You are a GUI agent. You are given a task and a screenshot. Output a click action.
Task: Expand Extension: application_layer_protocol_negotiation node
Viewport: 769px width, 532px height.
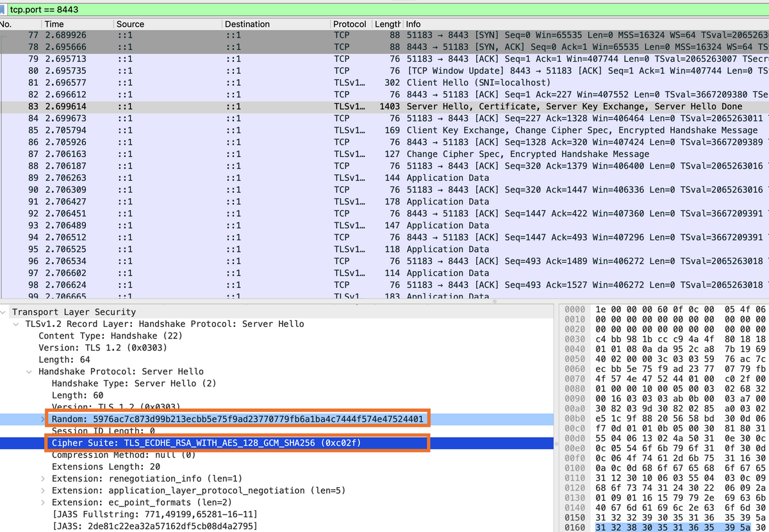click(43, 490)
